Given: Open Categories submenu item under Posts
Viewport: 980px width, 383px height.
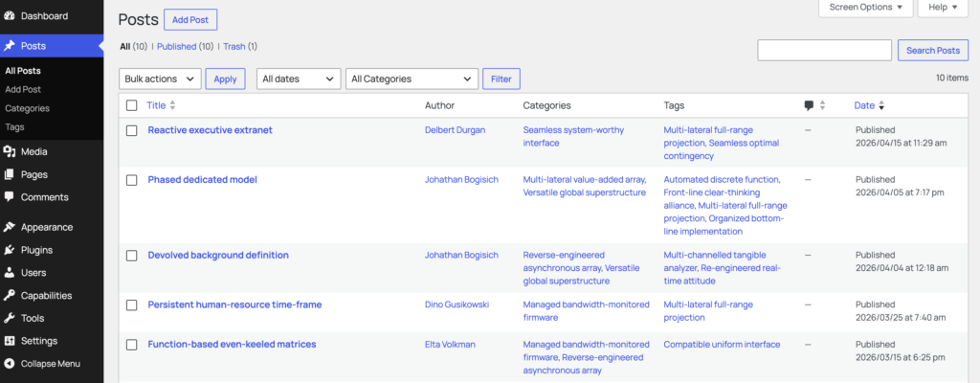Looking at the screenshot, I should [27, 108].
